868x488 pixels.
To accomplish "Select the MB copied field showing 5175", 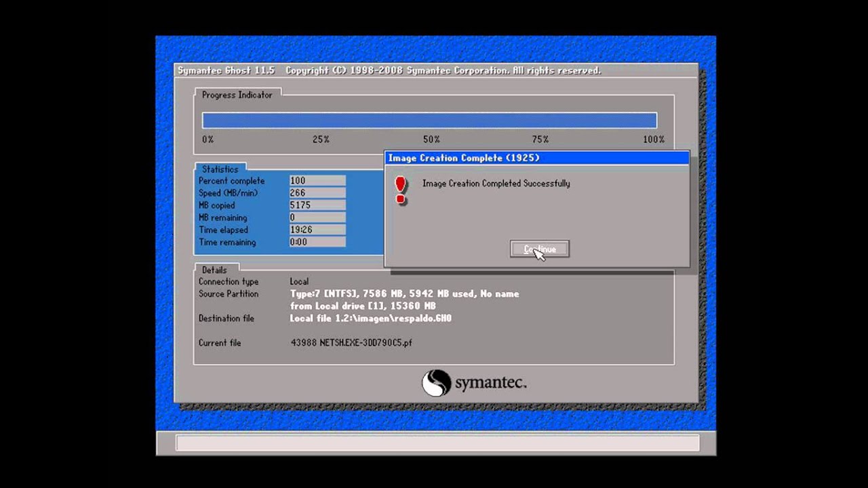I will (x=317, y=205).
